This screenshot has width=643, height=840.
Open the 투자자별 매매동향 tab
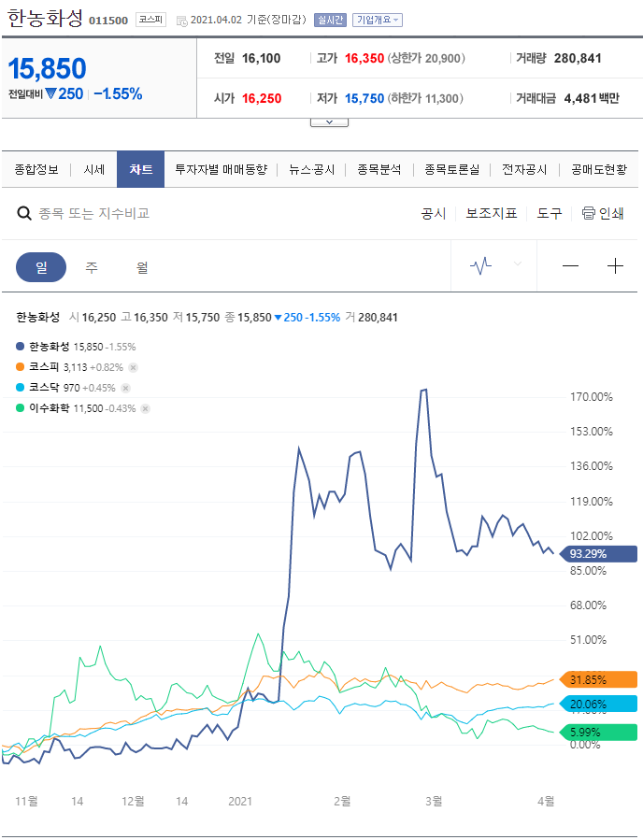pos(221,170)
